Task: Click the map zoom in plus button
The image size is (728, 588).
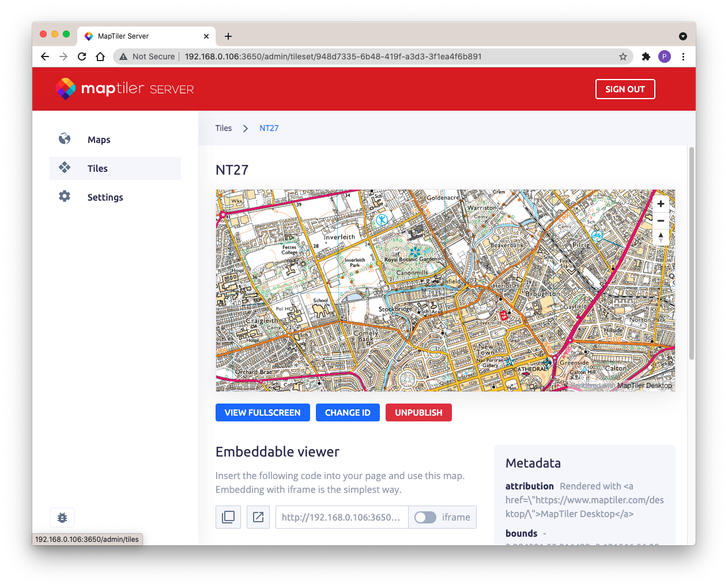Action: (661, 204)
